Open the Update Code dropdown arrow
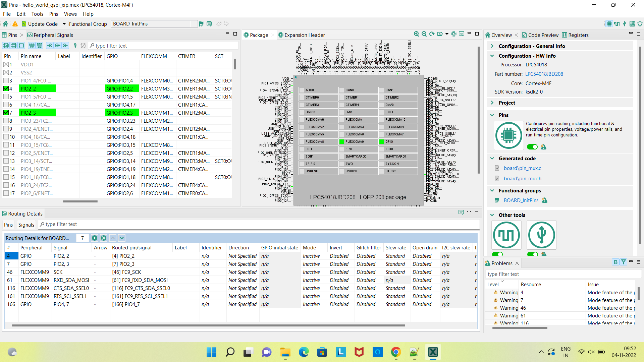The height and width of the screenshot is (362, 644). (x=64, y=24)
